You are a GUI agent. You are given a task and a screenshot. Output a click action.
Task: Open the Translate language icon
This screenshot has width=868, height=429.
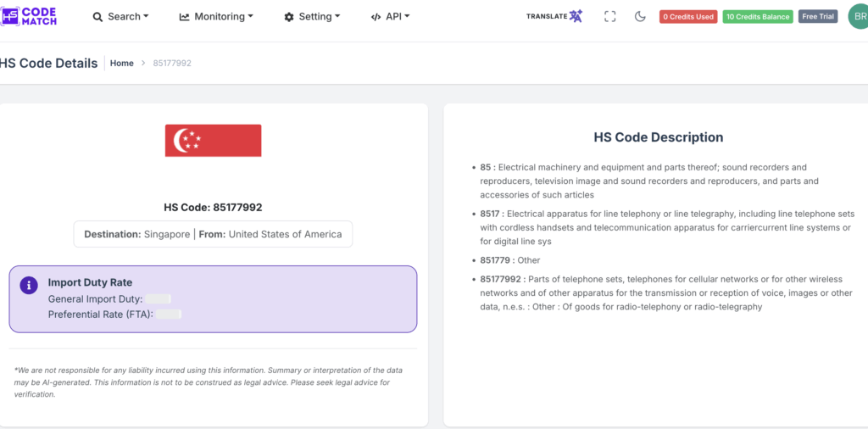pos(576,16)
